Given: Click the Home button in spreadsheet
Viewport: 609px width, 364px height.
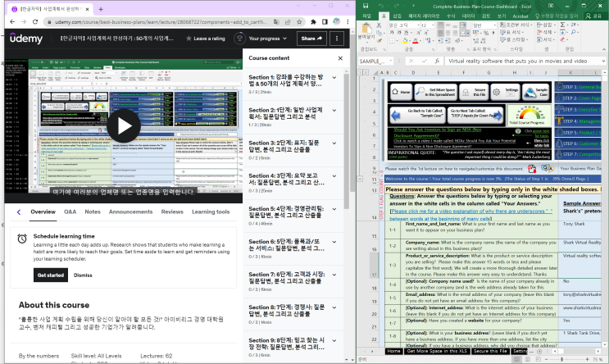Looking at the screenshot, I should [x=401, y=92].
